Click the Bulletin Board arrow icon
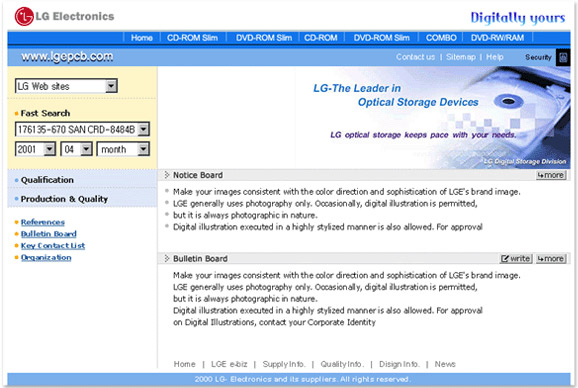The width and height of the screenshot is (578, 388). point(167,258)
